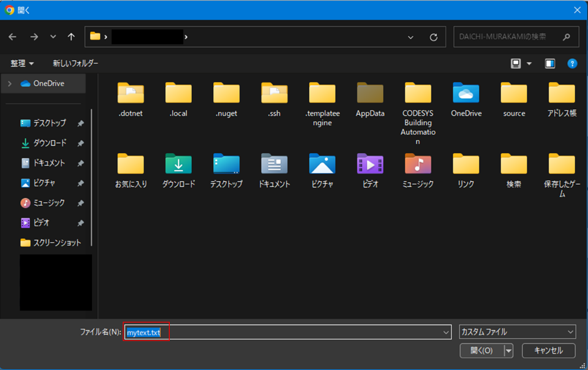The height and width of the screenshot is (370, 588).
Task: Select the リンク folder
Action: (x=466, y=171)
